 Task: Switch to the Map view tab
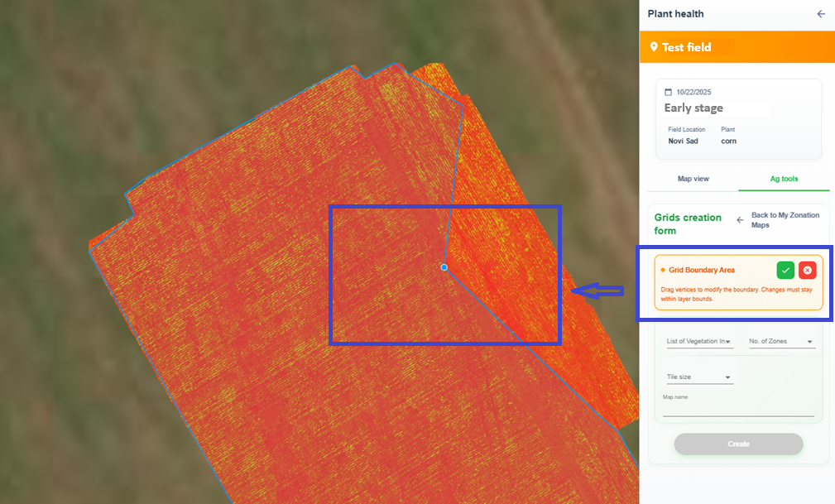point(693,179)
